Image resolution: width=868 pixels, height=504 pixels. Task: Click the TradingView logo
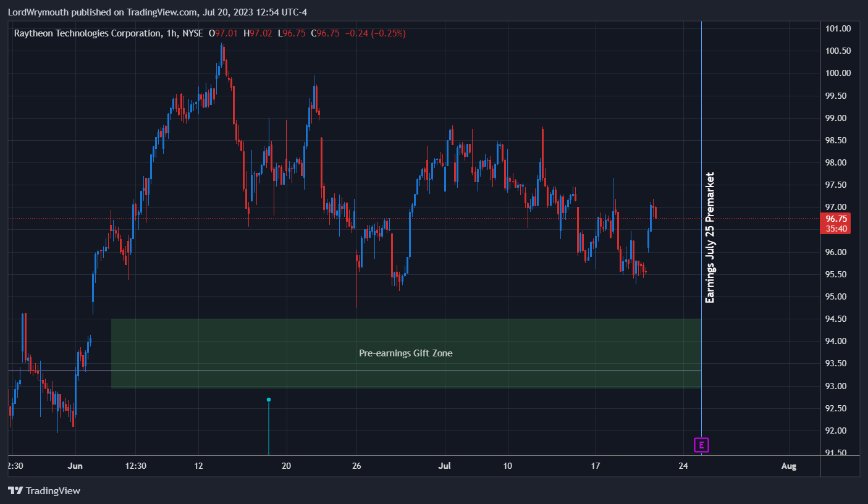click(x=44, y=491)
